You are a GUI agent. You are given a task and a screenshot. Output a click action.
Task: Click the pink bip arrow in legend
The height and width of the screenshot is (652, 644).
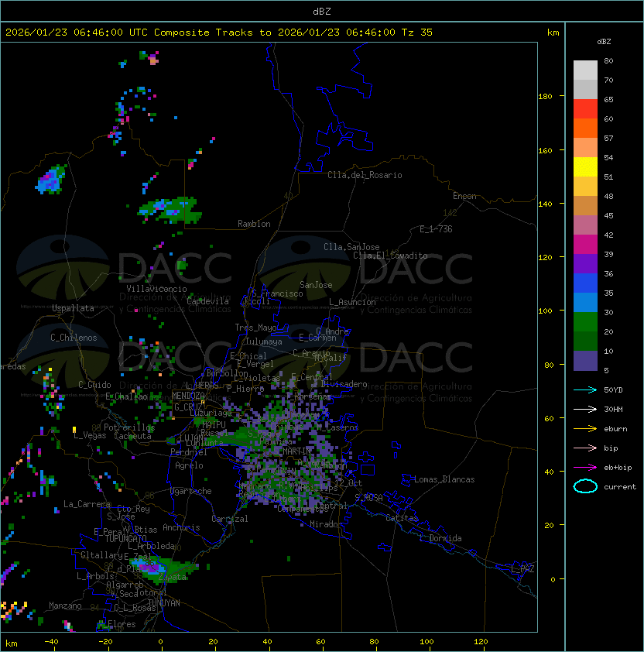pos(585,448)
